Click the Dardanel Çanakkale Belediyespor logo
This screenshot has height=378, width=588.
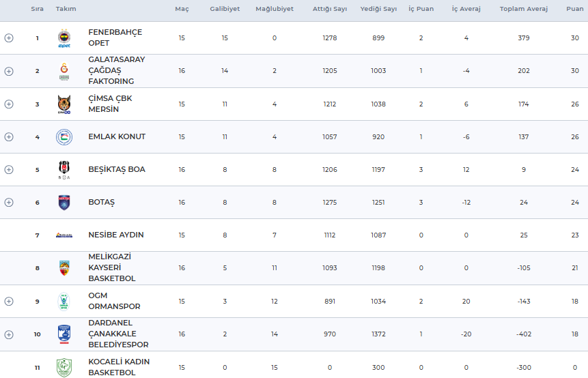click(64, 334)
